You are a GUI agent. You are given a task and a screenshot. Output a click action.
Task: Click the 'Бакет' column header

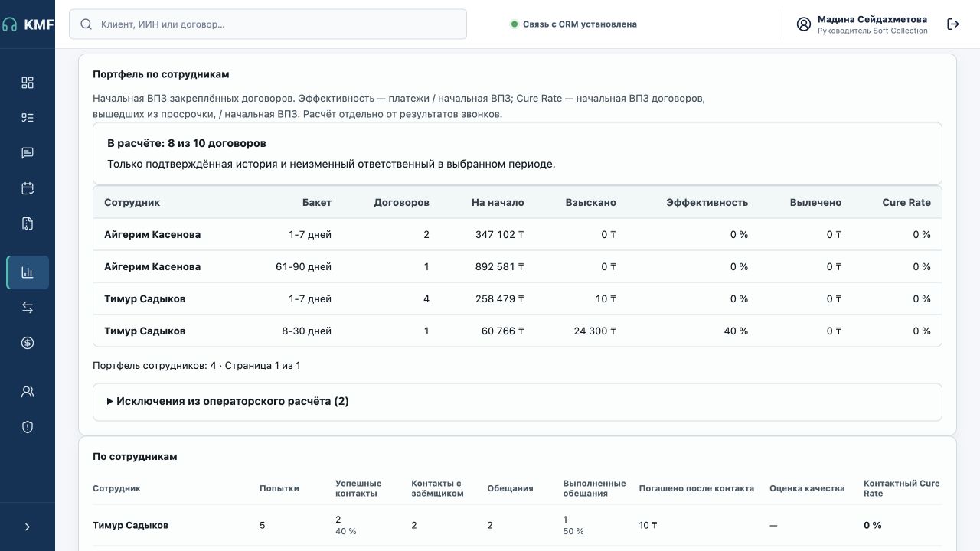317,203
